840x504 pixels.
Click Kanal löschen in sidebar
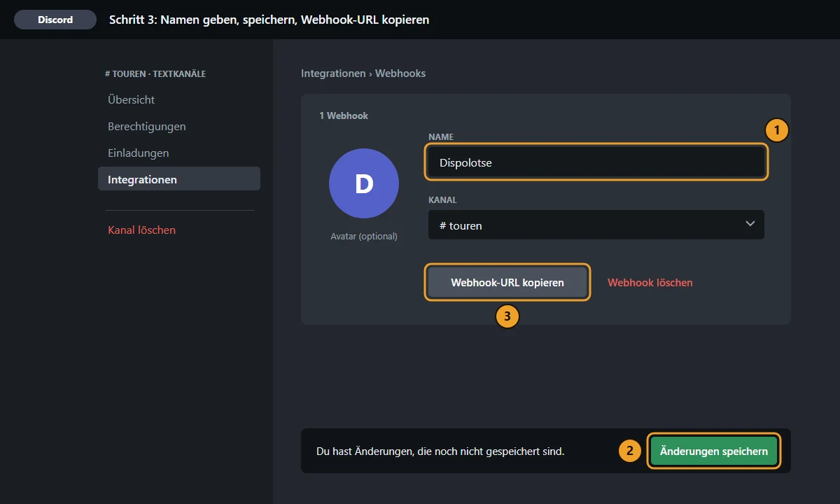click(141, 230)
